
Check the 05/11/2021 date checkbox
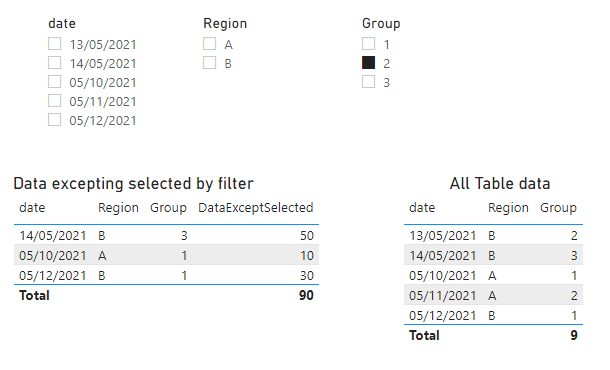[x=54, y=101]
